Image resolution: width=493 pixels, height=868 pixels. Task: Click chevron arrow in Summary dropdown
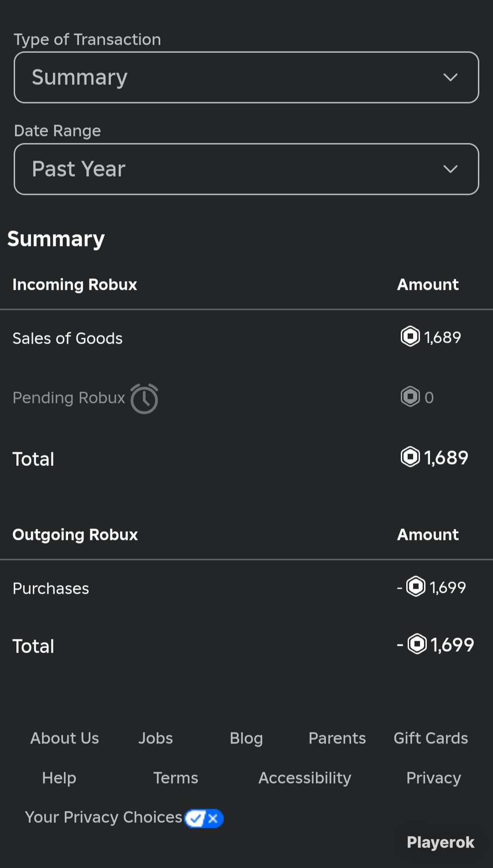tap(450, 77)
